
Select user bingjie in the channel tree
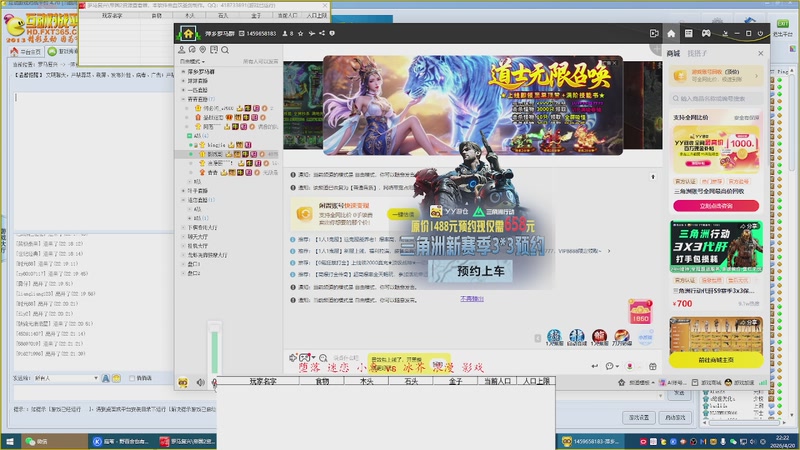tap(216, 145)
